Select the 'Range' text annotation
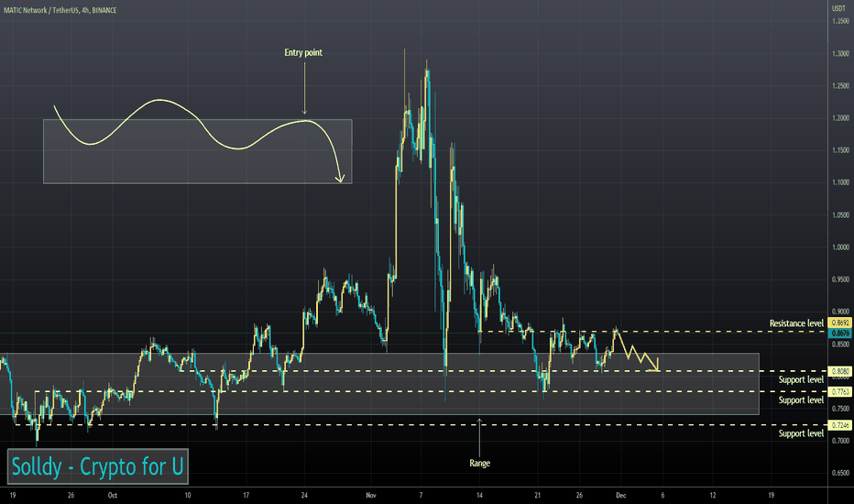 point(479,463)
